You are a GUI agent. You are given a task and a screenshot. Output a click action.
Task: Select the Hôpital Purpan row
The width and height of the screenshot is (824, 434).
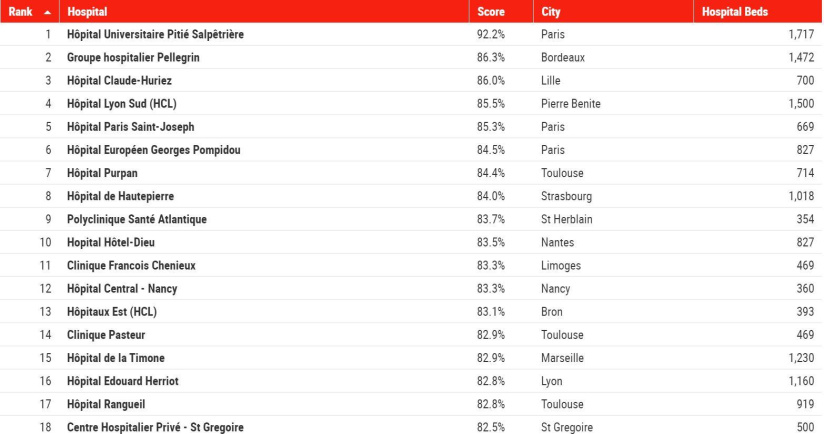point(102,173)
